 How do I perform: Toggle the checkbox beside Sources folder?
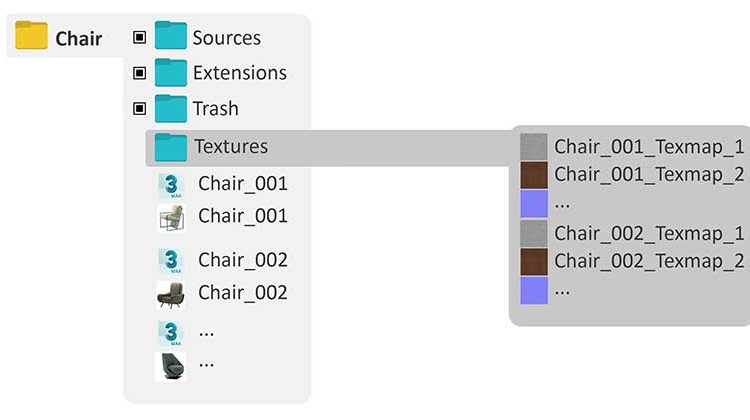coord(139,38)
